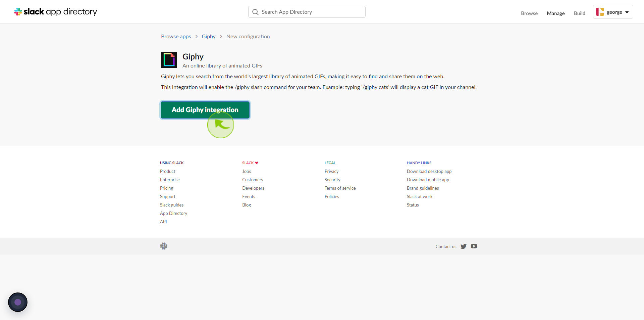Open the Pricing footer link
The width and height of the screenshot is (644, 320).
click(x=167, y=188)
